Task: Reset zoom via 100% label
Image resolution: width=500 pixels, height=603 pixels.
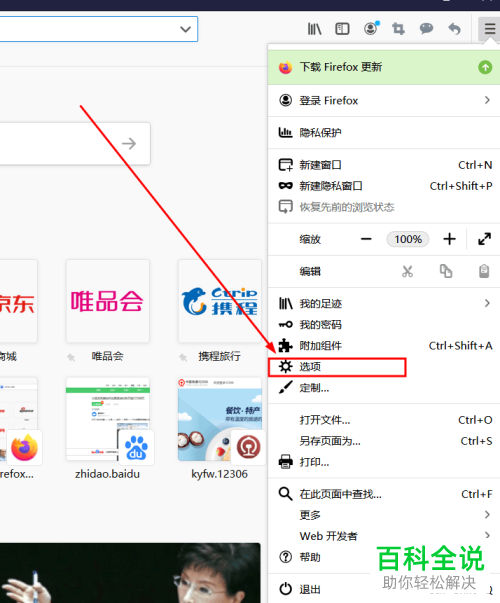Action: pyautogui.click(x=408, y=239)
